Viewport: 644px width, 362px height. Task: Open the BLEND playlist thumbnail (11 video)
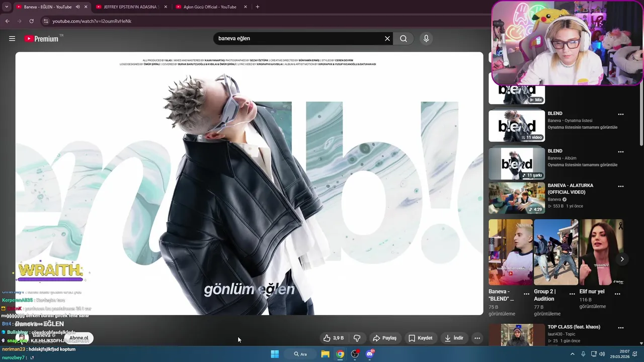point(517,126)
